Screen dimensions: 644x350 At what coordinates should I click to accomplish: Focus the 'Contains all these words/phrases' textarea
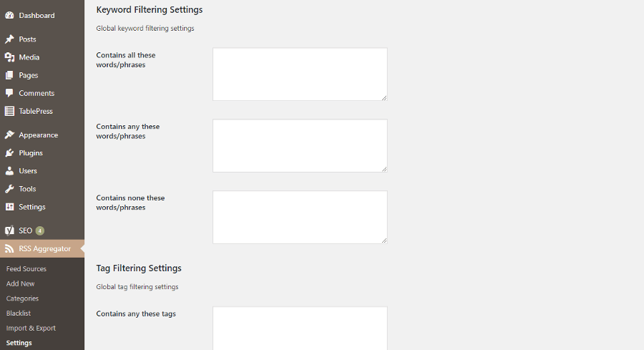[x=300, y=74]
